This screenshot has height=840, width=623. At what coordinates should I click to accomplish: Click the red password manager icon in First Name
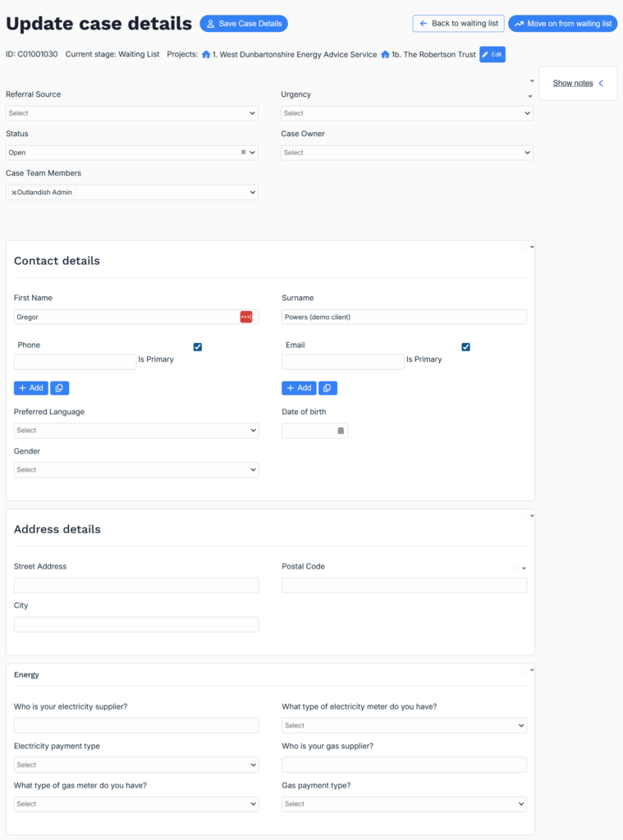click(x=246, y=317)
